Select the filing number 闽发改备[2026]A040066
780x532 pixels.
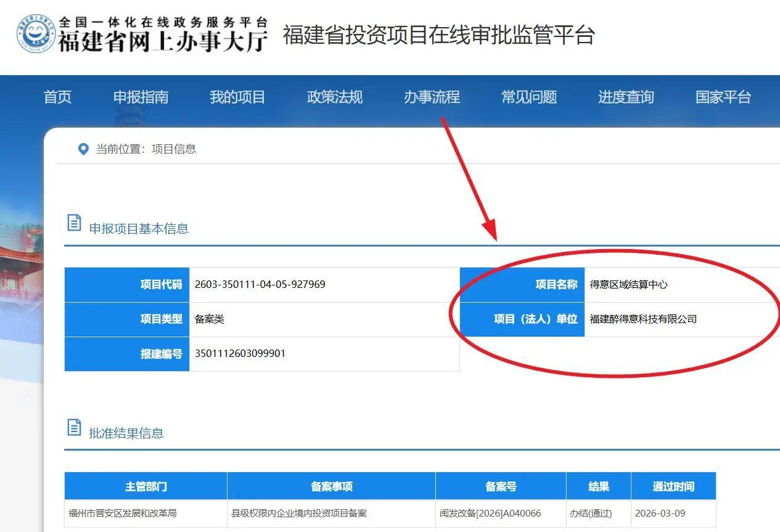click(x=491, y=514)
